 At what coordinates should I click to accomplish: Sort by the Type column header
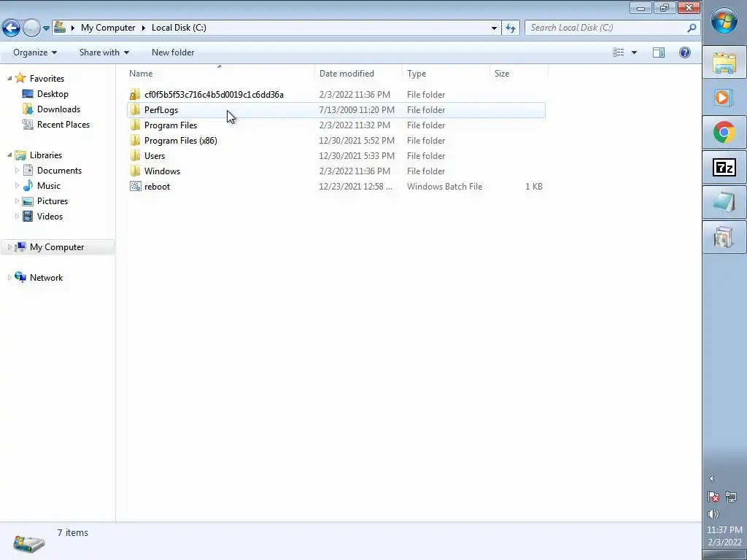[x=446, y=74]
